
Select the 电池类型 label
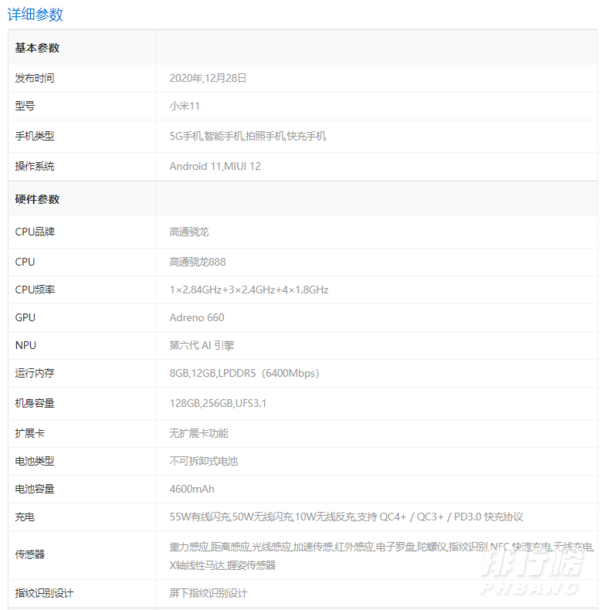point(35,461)
